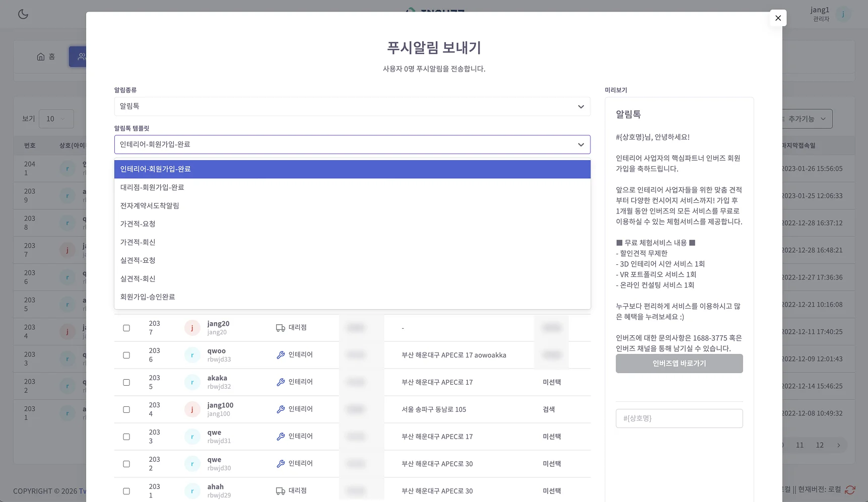Click refresh icon next to version text
868x502 pixels.
point(850,490)
